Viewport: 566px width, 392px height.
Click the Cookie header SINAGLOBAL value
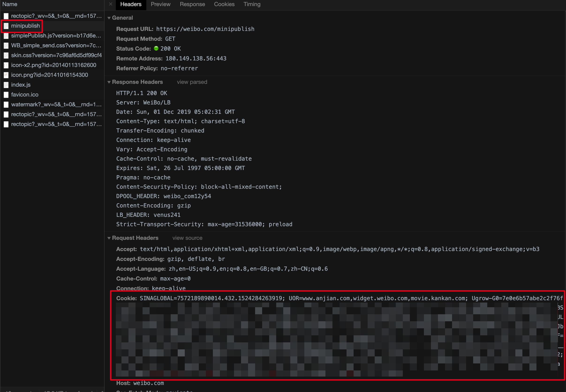click(x=212, y=298)
